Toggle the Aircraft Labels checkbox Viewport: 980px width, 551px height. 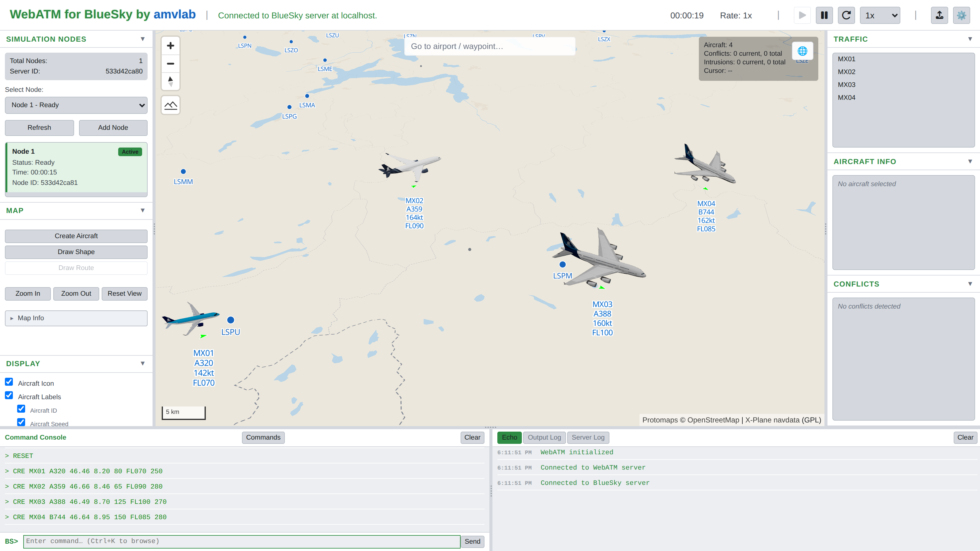pyautogui.click(x=9, y=395)
